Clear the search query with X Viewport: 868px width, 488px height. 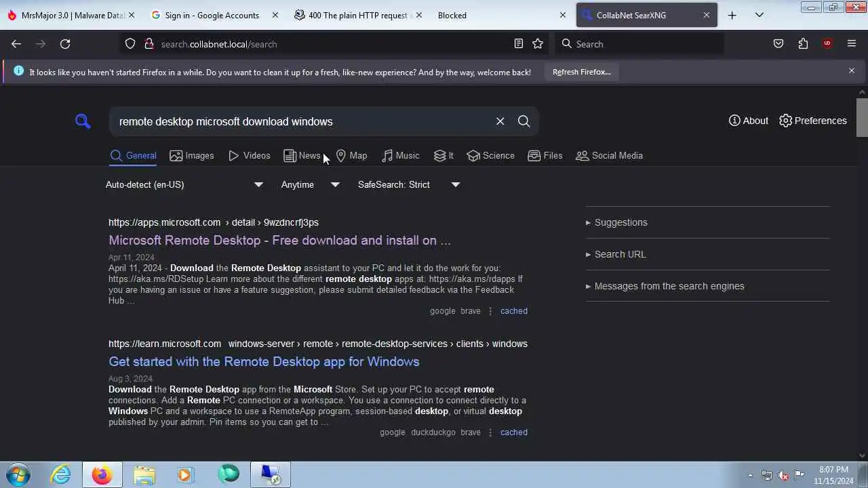click(500, 121)
